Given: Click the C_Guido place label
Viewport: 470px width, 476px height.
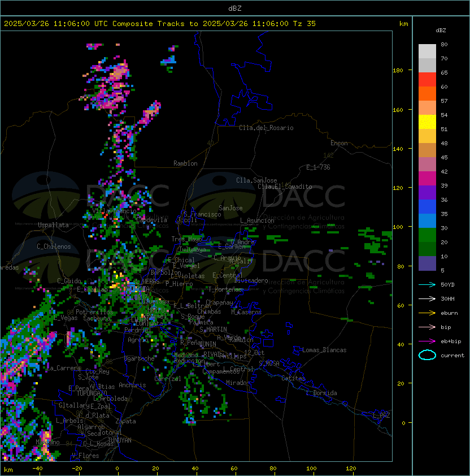Looking at the screenshot, I should tap(69, 281).
